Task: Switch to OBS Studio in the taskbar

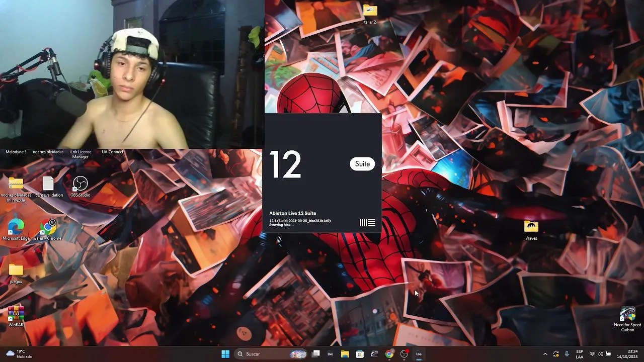Action: coord(404,354)
